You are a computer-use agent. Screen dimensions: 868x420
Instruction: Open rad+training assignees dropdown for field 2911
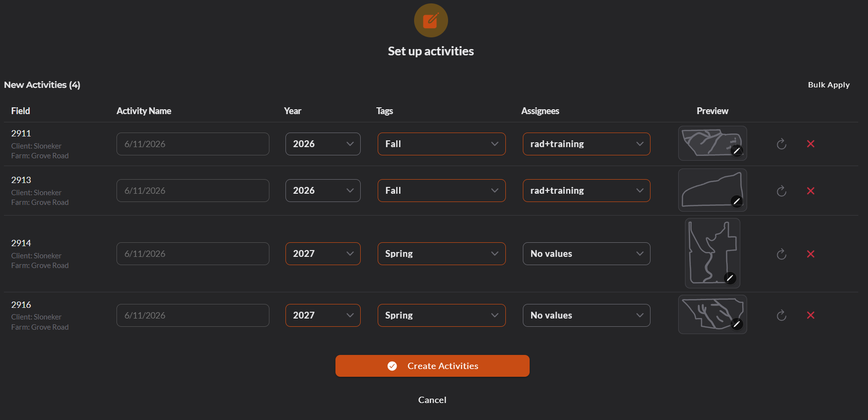coord(586,144)
